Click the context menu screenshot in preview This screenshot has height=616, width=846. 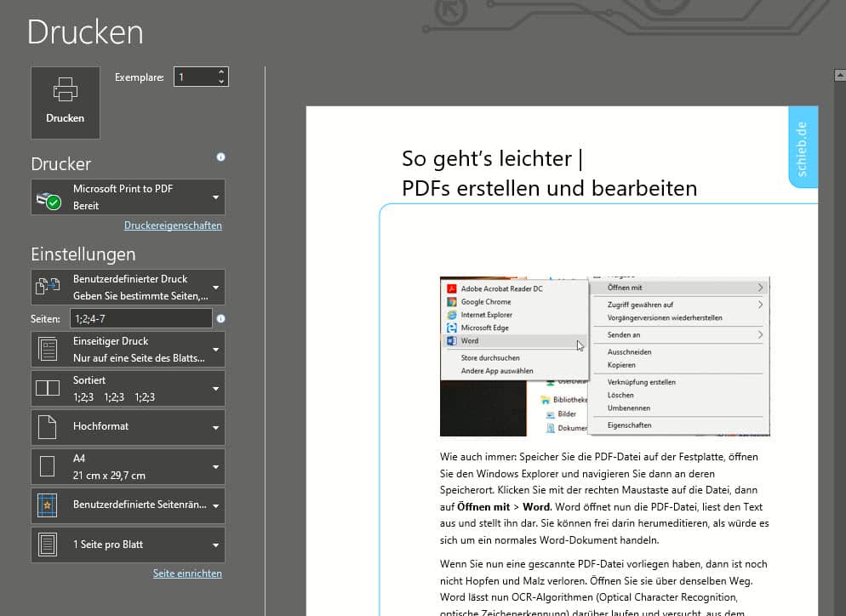pyautogui.click(x=604, y=356)
